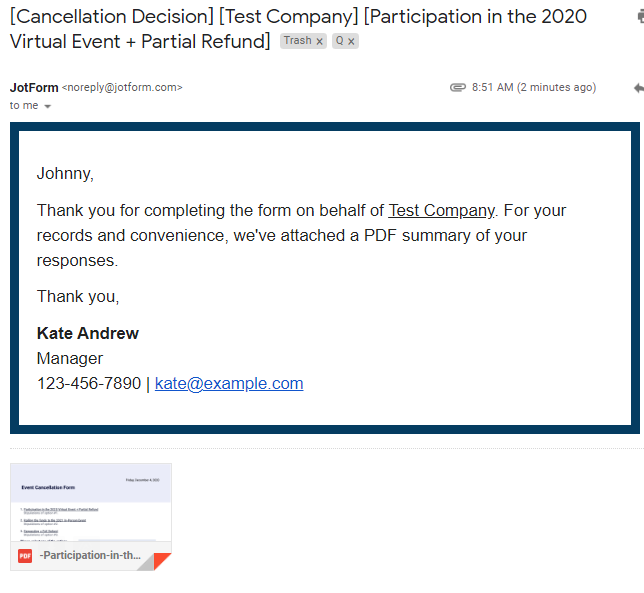Open the Event Cancellation Form PDF preview
This screenshot has height=593, width=644.
coord(90,503)
